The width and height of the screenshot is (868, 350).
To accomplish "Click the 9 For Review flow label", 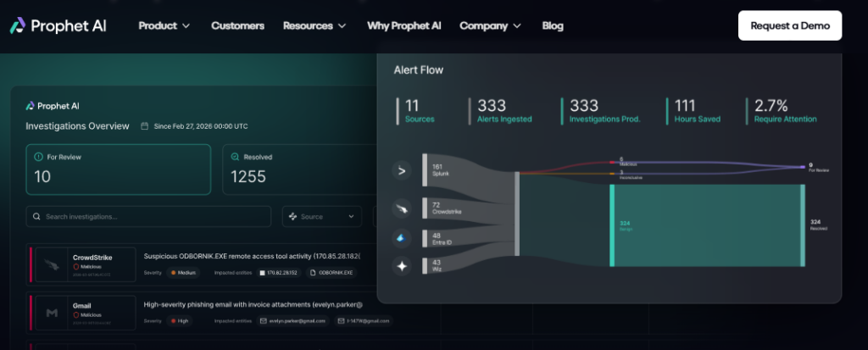I will pyautogui.click(x=819, y=167).
